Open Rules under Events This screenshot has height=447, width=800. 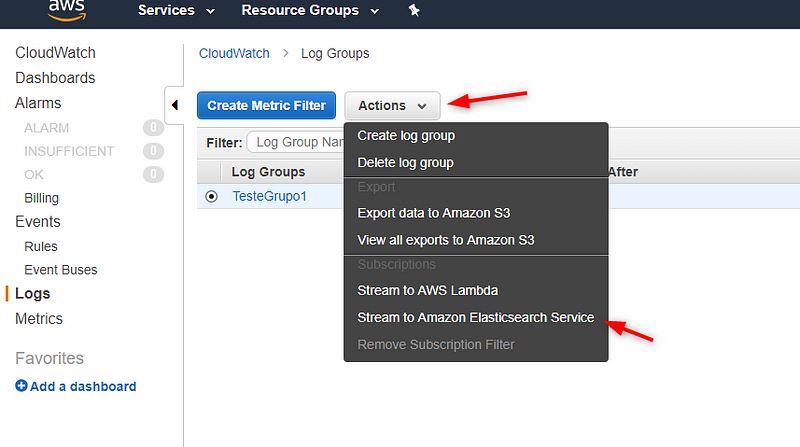[x=41, y=246]
